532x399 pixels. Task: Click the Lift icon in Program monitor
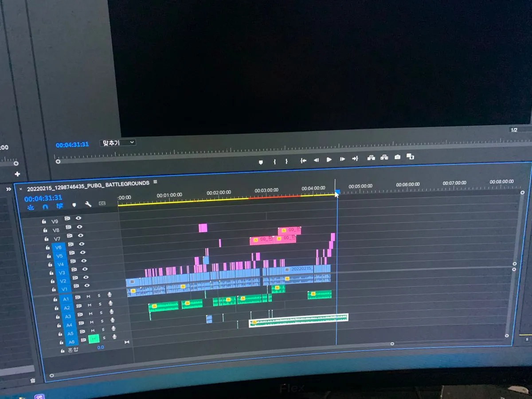[371, 157]
